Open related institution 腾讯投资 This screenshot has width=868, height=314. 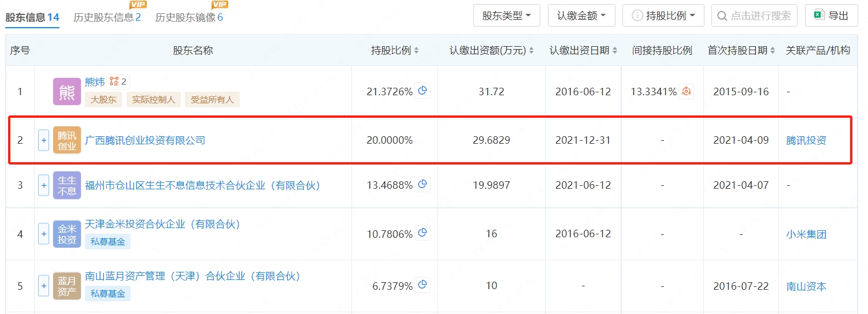(806, 140)
